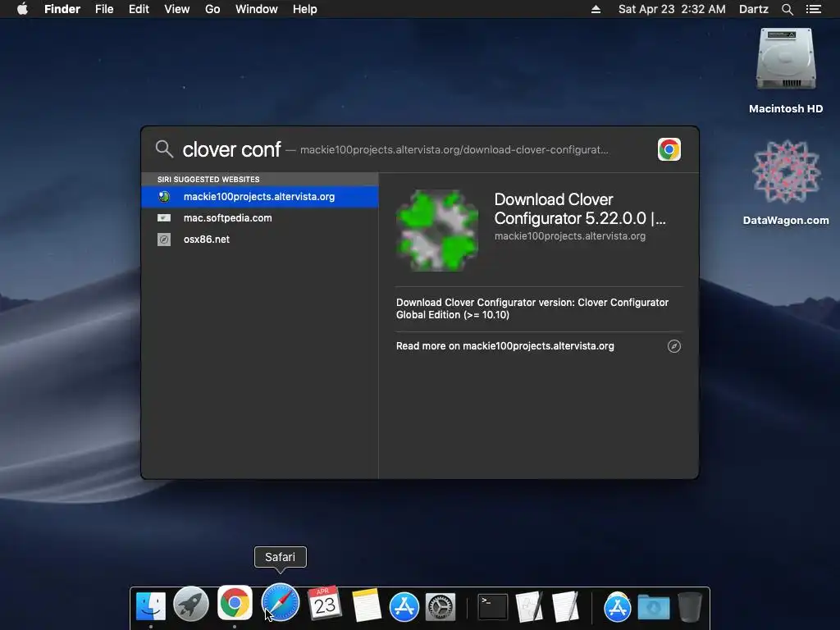
Task: Open Calendar from the Dock
Action: [325, 604]
